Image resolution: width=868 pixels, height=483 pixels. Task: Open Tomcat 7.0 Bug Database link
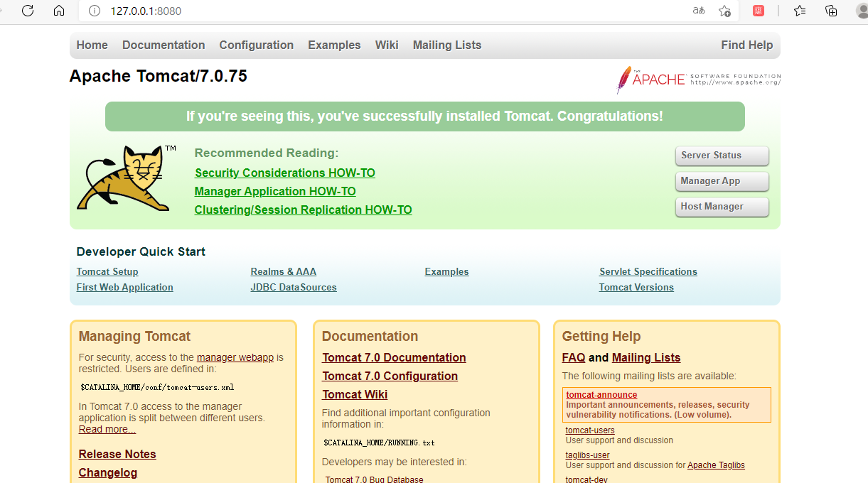pyautogui.click(x=374, y=479)
